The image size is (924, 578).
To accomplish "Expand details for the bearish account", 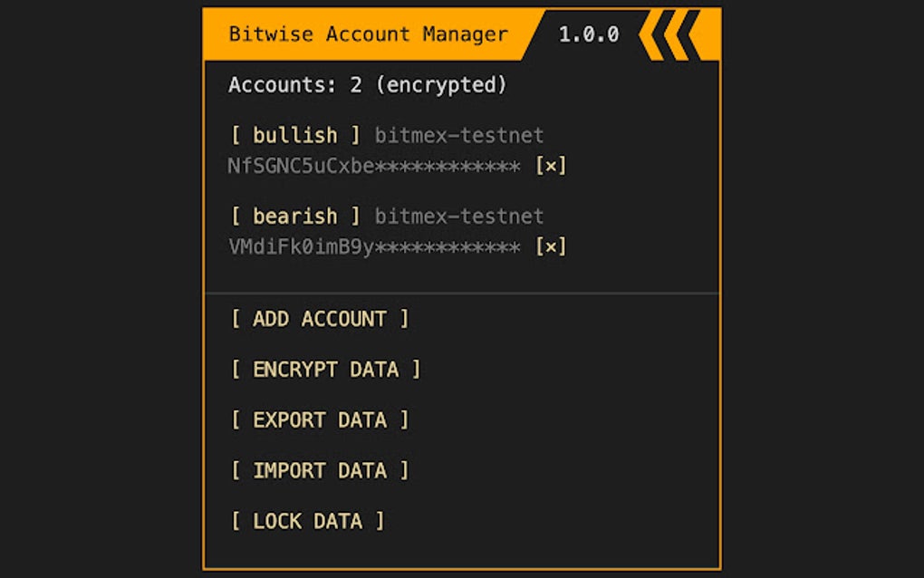I will pyautogui.click(x=294, y=216).
